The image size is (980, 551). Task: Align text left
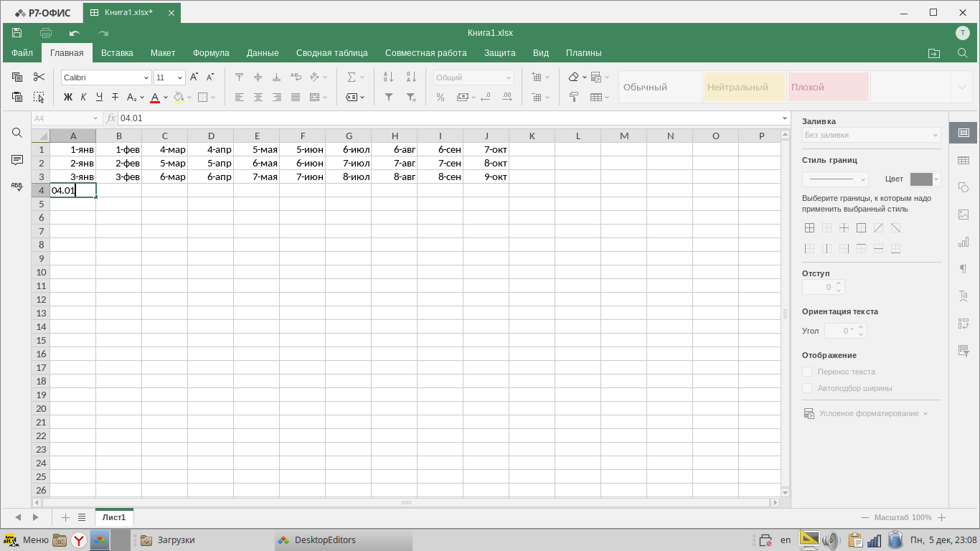tap(240, 97)
